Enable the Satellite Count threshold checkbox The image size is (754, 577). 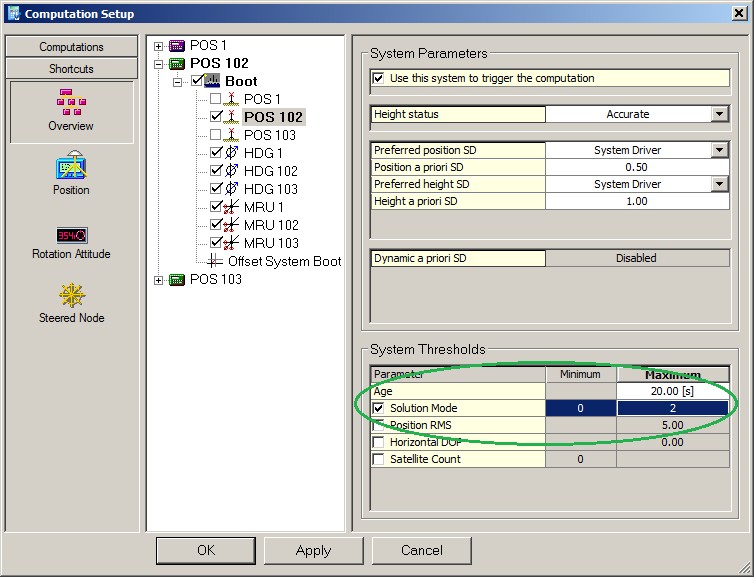coord(378,459)
